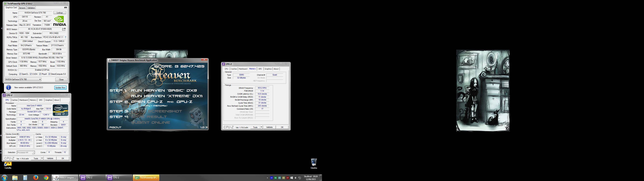The image size is (644, 181).
Task: Switch to GPU-Z Validation tab
Action: pos(31,8)
